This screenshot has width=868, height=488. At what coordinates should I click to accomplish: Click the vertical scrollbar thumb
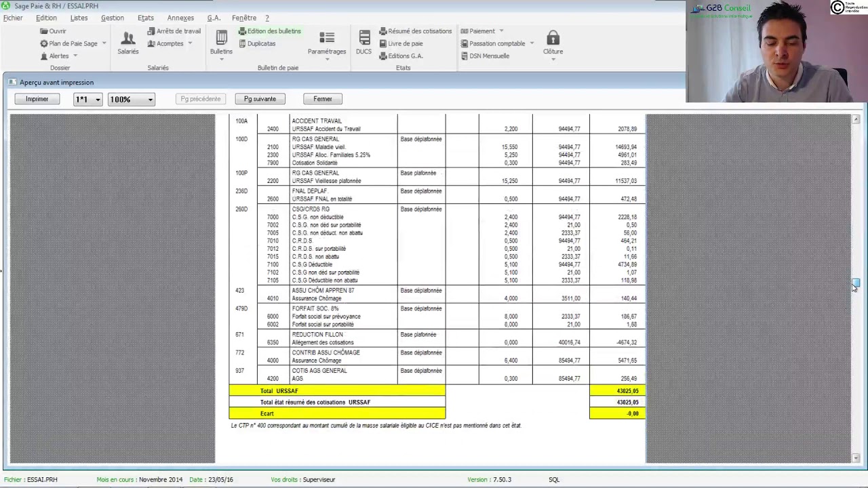pos(856,283)
